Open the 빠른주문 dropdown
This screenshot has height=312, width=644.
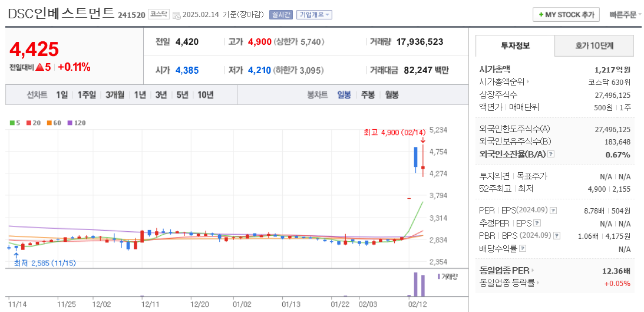click(x=626, y=15)
